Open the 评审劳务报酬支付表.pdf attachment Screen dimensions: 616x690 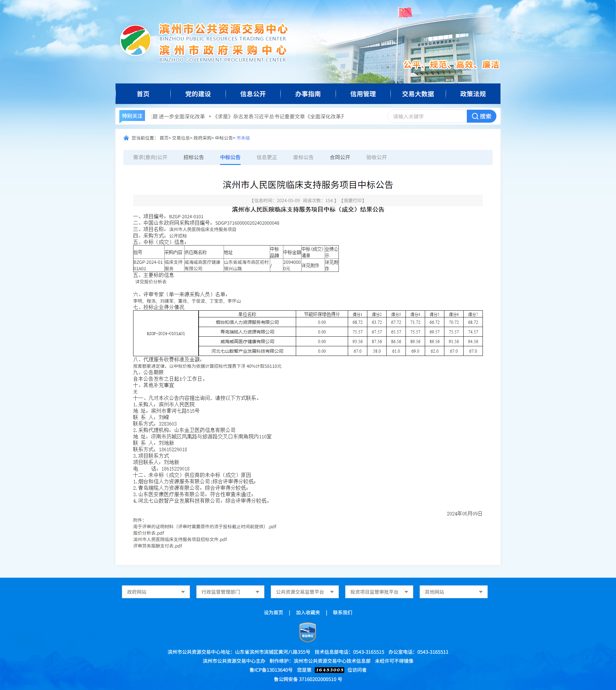[x=158, y=546]
